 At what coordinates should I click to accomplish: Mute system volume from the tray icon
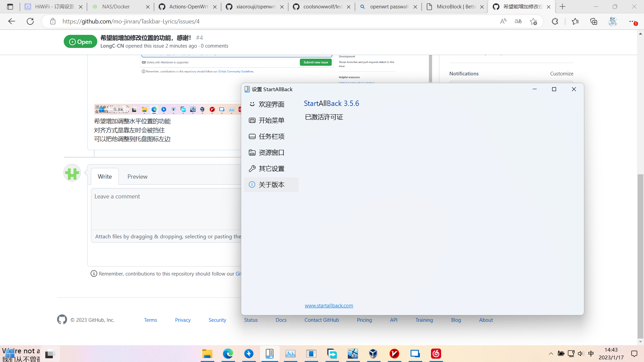coord(581,353)
